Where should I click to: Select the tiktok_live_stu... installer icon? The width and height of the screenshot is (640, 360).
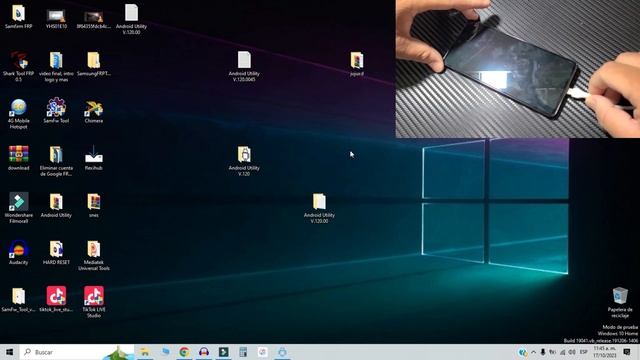pos(56,299)
